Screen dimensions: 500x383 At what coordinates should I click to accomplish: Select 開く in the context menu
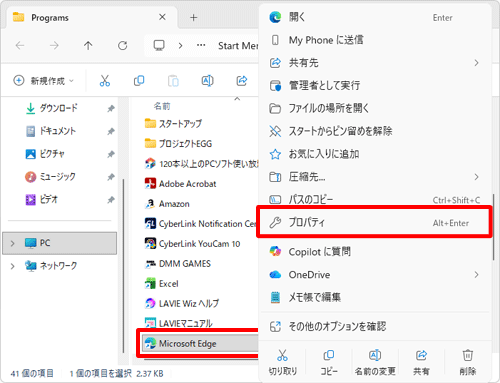point(375,17)
